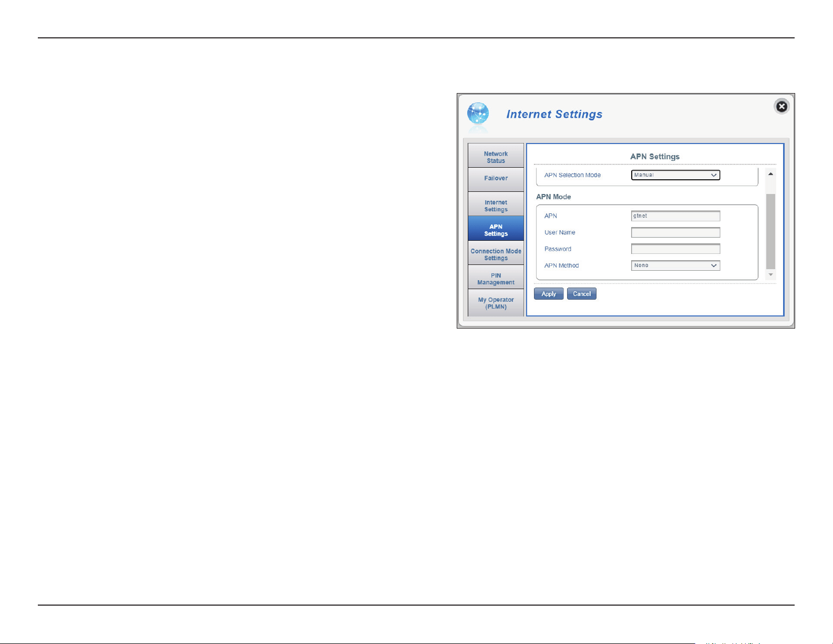This screenshot has width=833, height=644.
Task: Open the Failover tab
Action: [496, 179]
